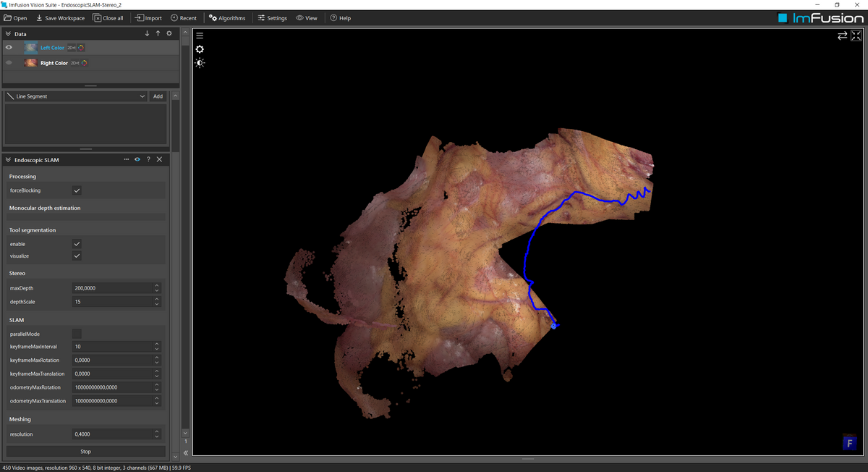This screenshot has width=868, height=472.
Task: Open the Algorithms menu
Action: [227, 18]
